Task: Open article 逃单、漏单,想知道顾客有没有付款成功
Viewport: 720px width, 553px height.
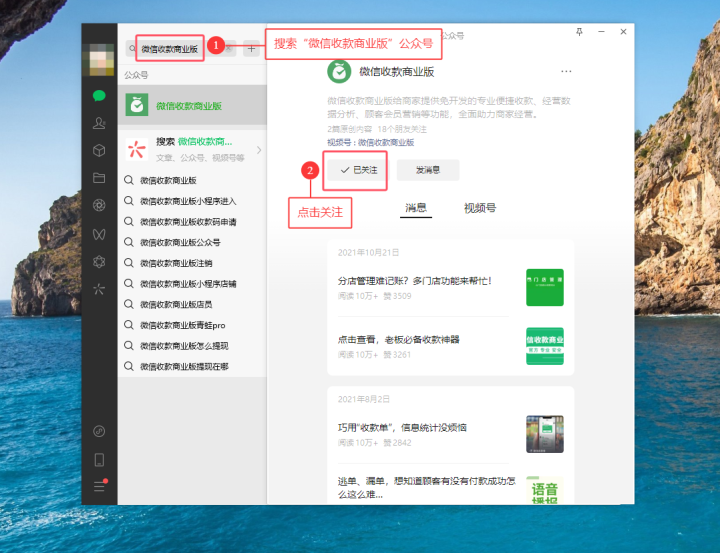Action: (x=427, y=487)
